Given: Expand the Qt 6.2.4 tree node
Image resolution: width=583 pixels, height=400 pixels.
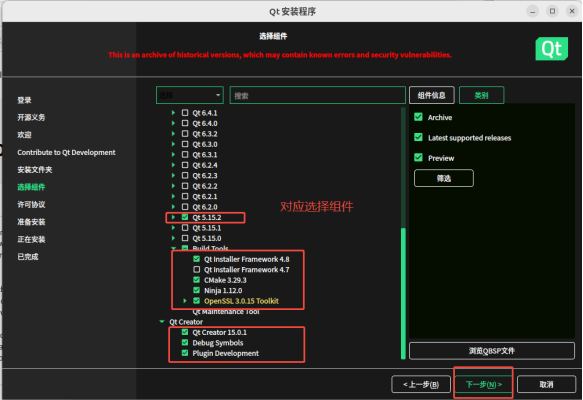Looking at the screenshot, I should (173, 165).
